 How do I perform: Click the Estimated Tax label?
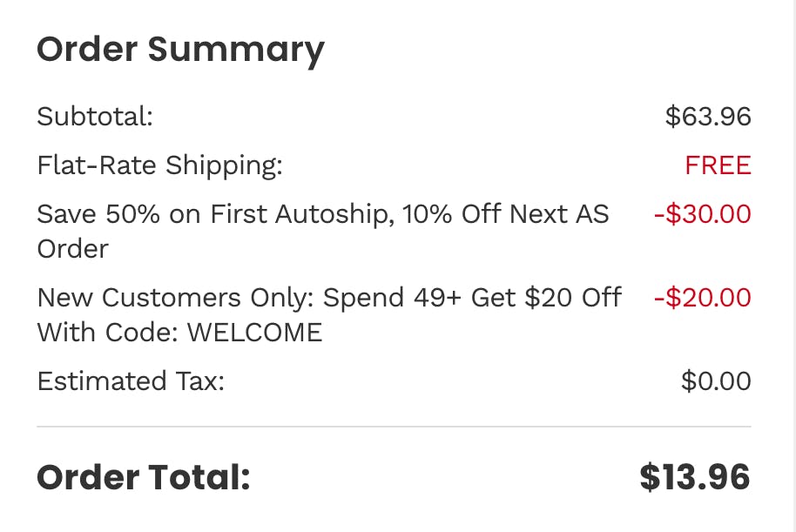131,381
